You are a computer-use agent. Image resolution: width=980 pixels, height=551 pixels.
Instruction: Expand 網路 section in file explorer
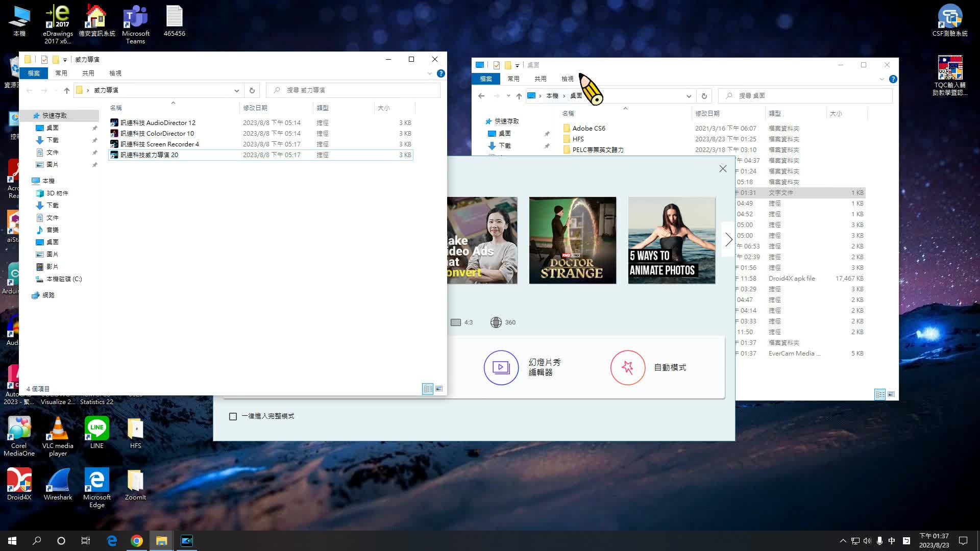27,295
